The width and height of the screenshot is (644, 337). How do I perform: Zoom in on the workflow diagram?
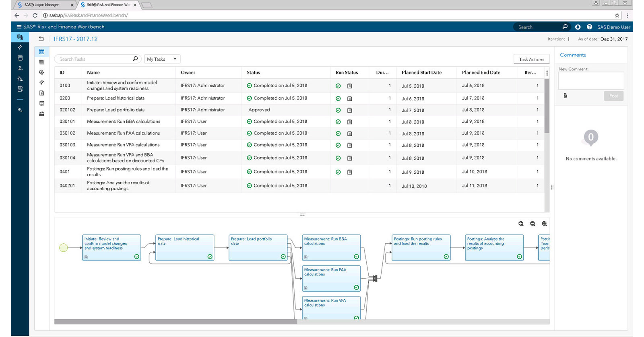[521, 224]
